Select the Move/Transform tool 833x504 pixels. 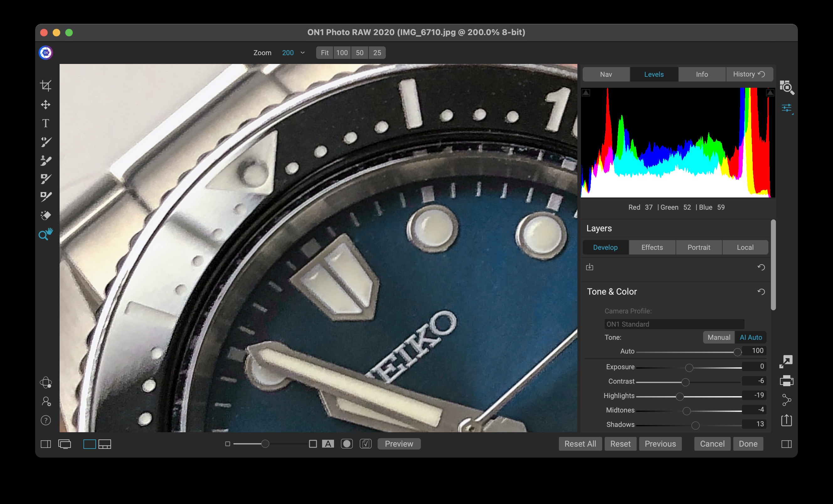46,104
